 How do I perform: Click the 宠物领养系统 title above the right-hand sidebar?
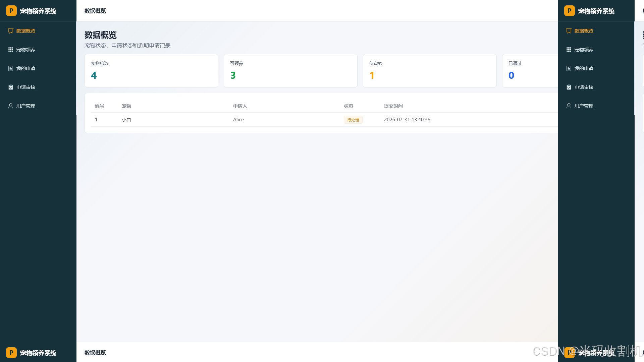[x=596, y=11]
